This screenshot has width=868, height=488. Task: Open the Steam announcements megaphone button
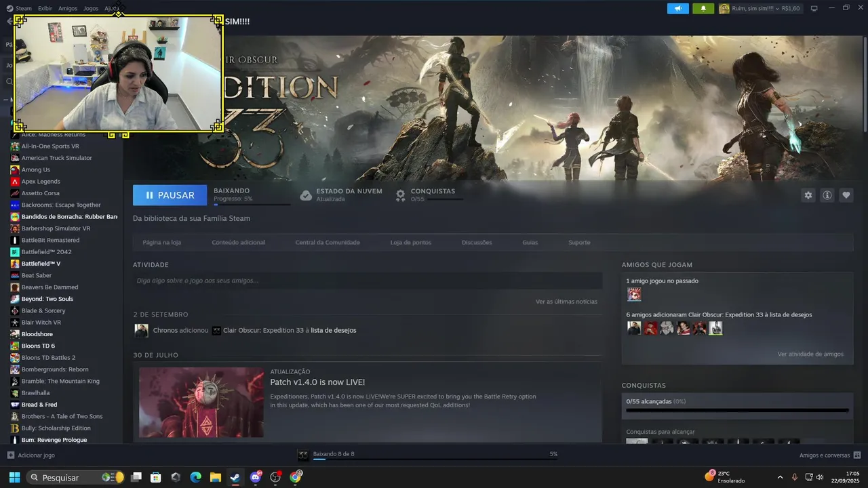tap(677, 9)
